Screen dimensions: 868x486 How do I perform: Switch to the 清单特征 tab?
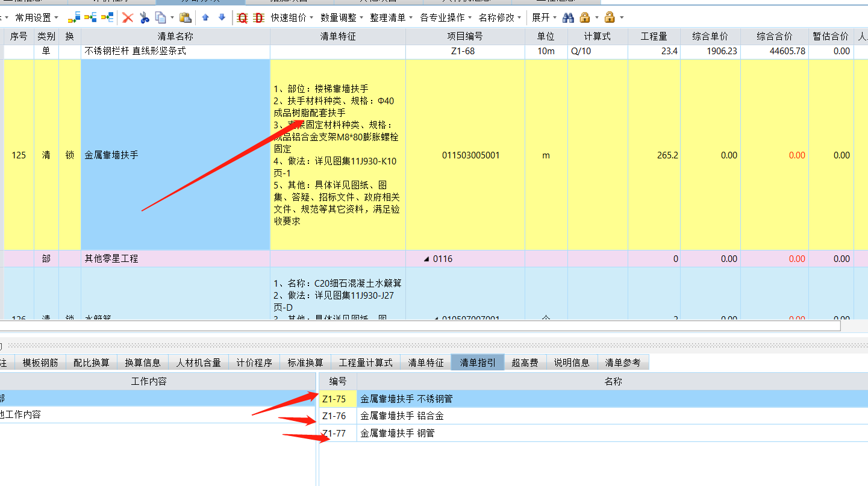[x=426, y=363]
